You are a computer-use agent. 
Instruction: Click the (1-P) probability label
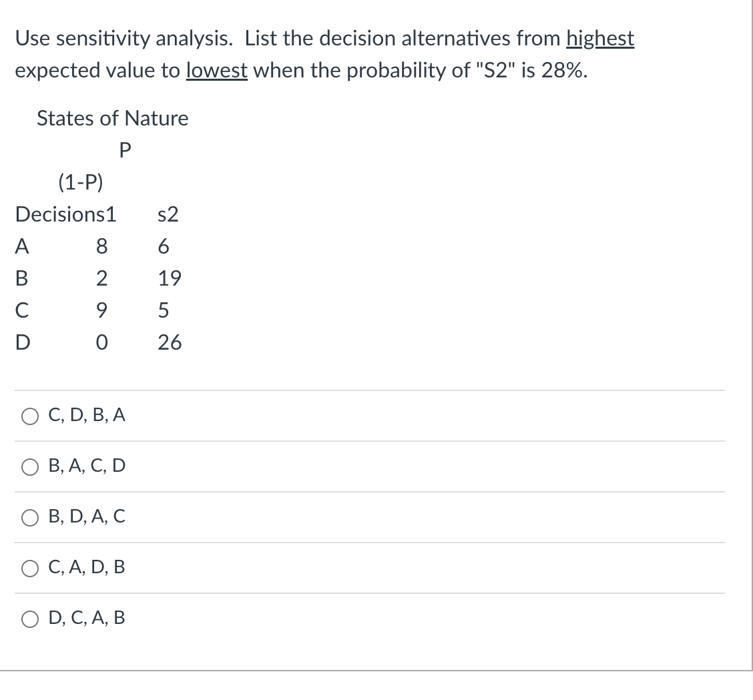point(81,182)
